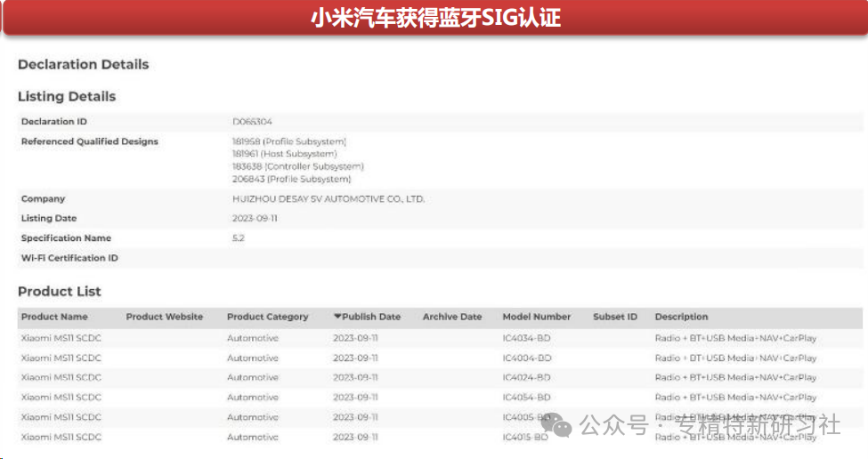The image size is (868, 459).
Task: Select Automotive category in IC4024-BD row
Action: point(253,378)
